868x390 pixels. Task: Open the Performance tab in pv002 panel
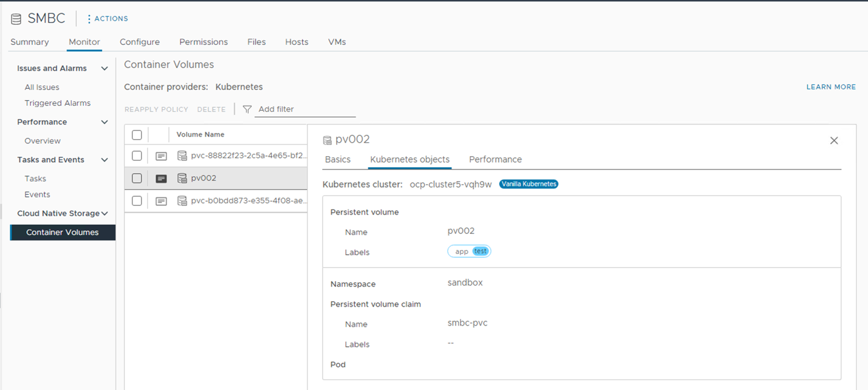(x=495, y=159)
